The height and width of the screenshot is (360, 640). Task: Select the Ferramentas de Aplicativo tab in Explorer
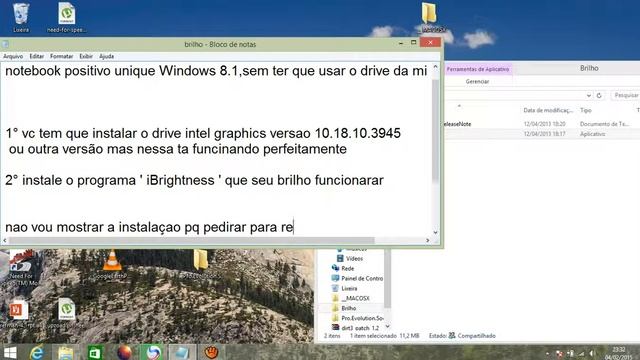478,69
